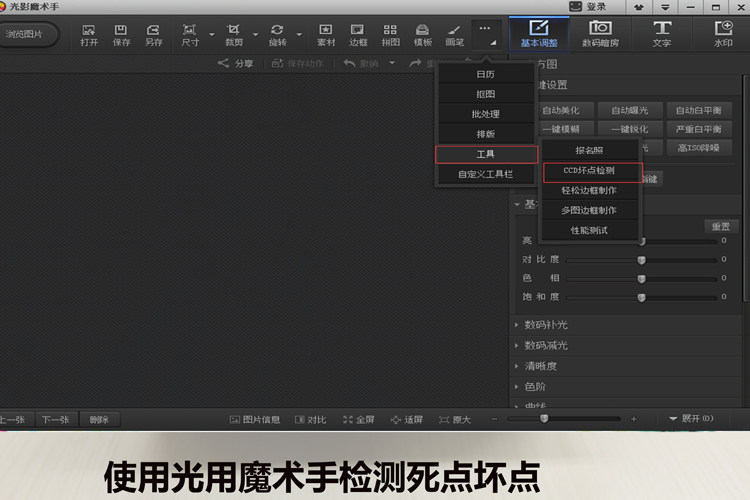Viewport: 750px width, 500px height.
Task: Select the 画笔 (Brush) tool
Action: coord(454,35)
